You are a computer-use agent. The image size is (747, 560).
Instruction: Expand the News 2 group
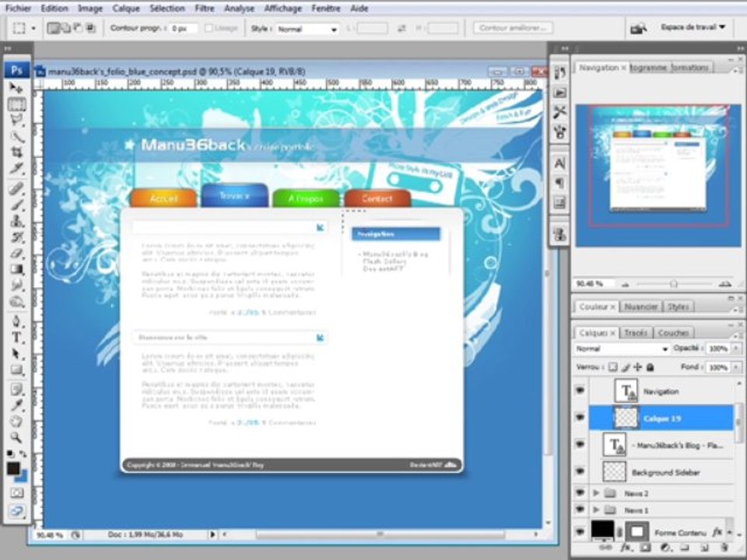tap(596, 493)
